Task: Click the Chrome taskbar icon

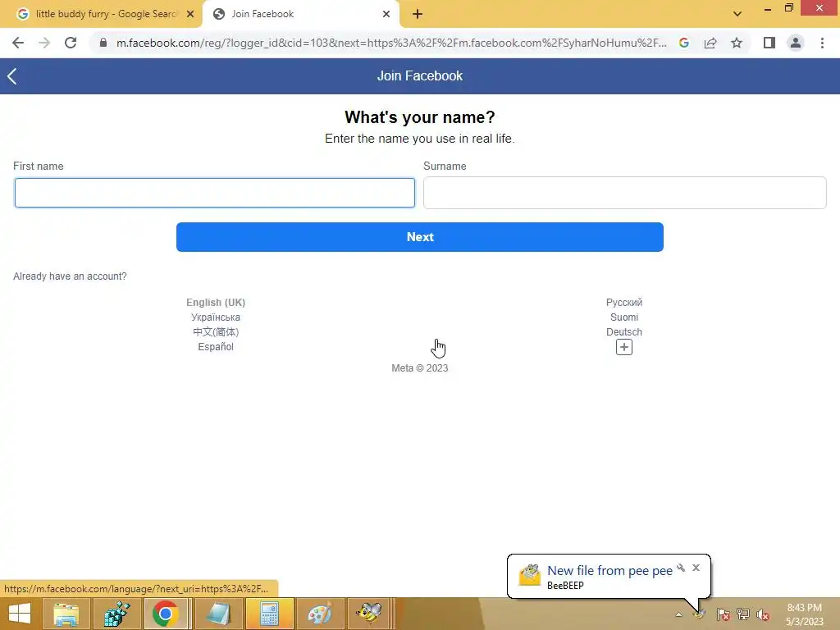Action: 166,614
